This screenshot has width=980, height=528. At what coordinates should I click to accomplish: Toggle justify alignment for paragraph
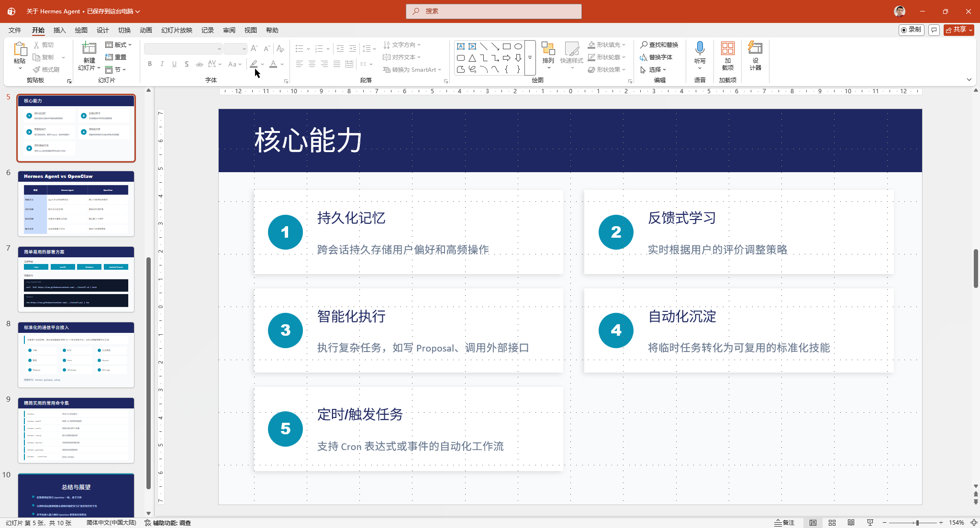[x=337, y=64]
